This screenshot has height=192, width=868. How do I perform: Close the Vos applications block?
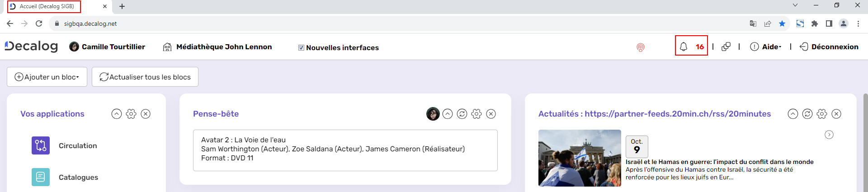coord(146,114)
